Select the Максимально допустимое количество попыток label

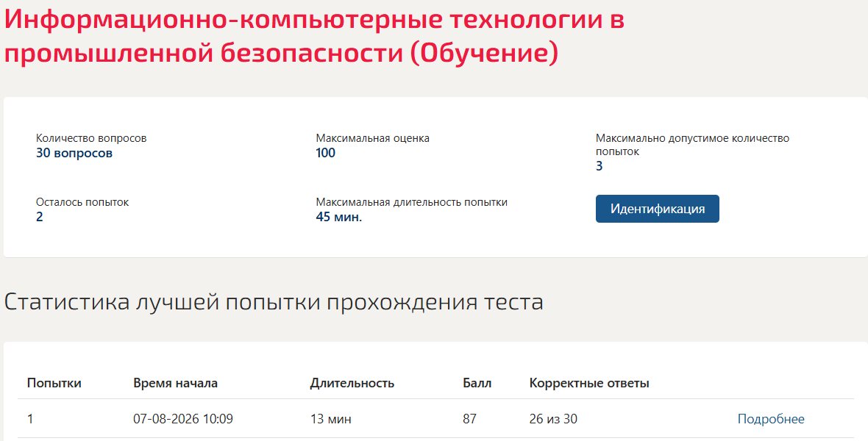692,144
